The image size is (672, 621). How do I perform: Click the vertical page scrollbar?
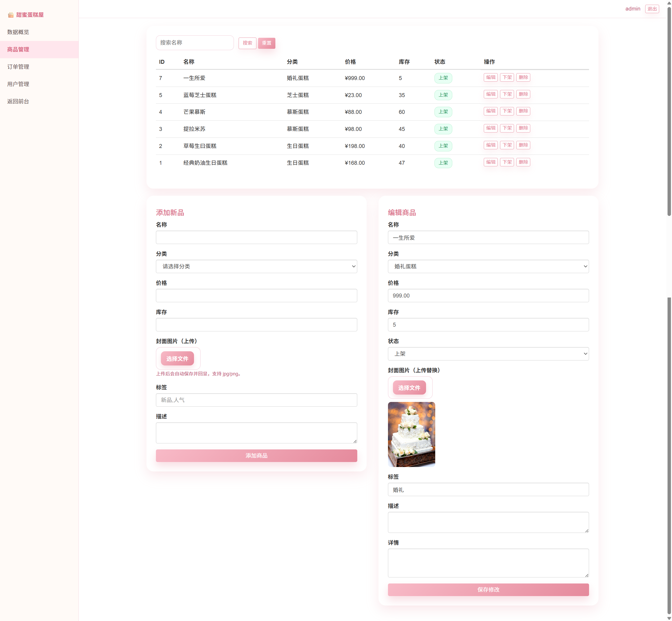click(669, 111)
